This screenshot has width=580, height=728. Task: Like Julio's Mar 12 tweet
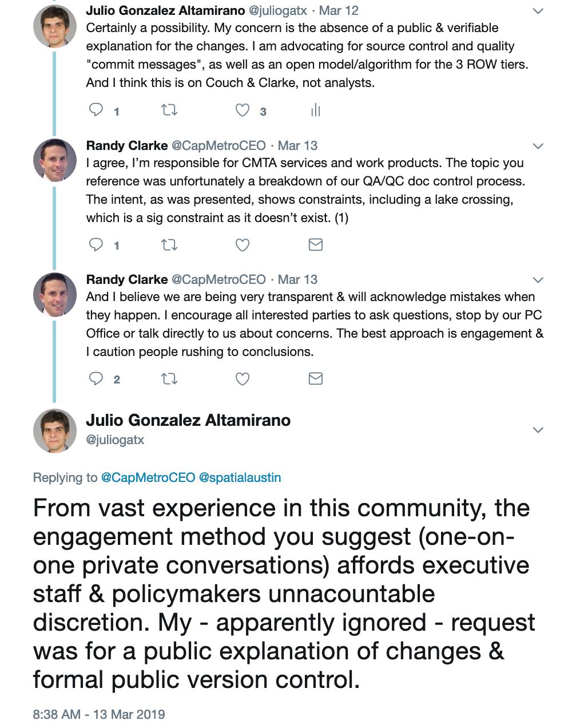(243, 110)
